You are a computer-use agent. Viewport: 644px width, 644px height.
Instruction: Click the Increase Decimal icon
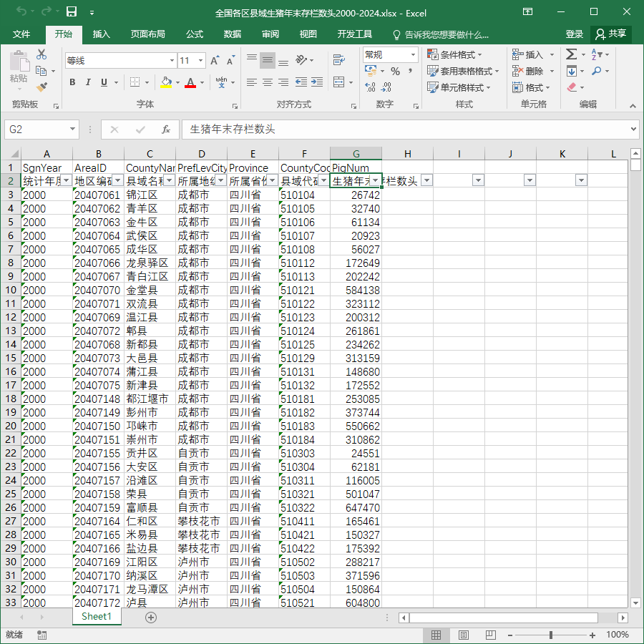click(370, 87)
